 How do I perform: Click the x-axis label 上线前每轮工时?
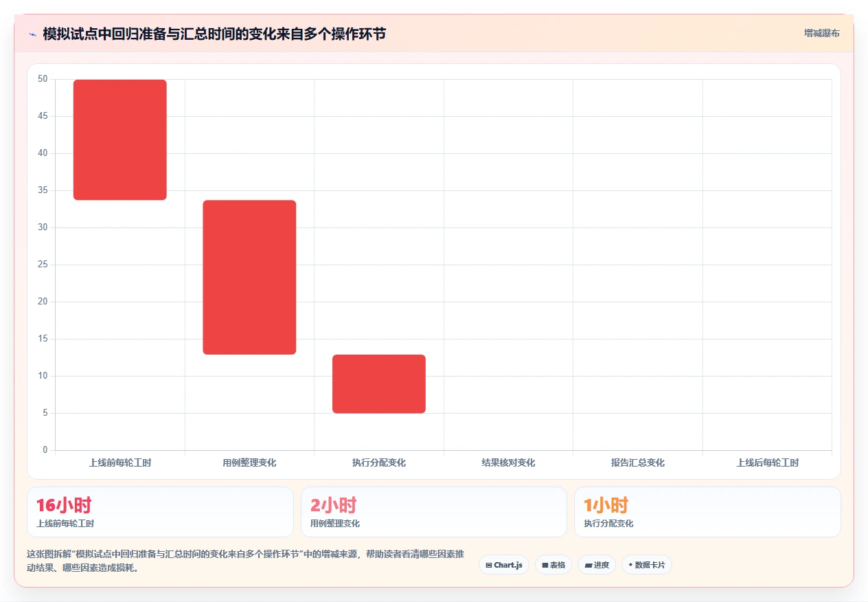[120, 463]
